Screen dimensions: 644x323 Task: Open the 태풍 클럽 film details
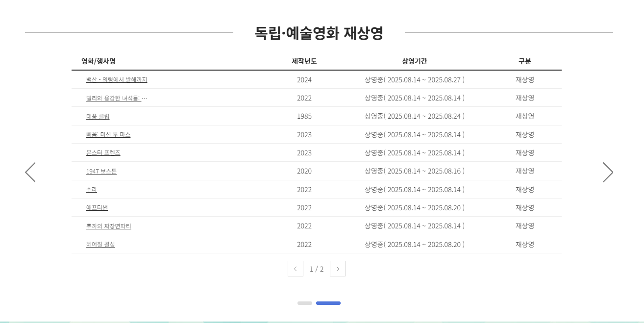pos(98,116)
